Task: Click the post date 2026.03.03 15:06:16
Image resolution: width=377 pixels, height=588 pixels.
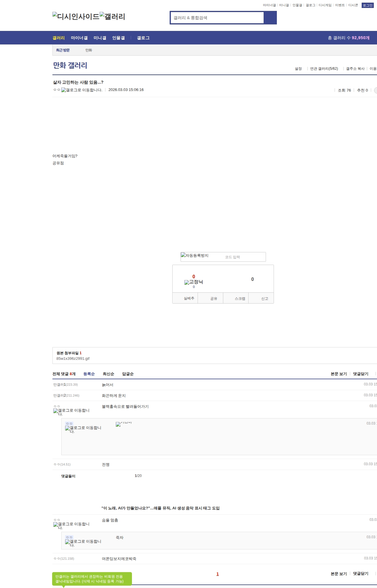Action: 126,90
